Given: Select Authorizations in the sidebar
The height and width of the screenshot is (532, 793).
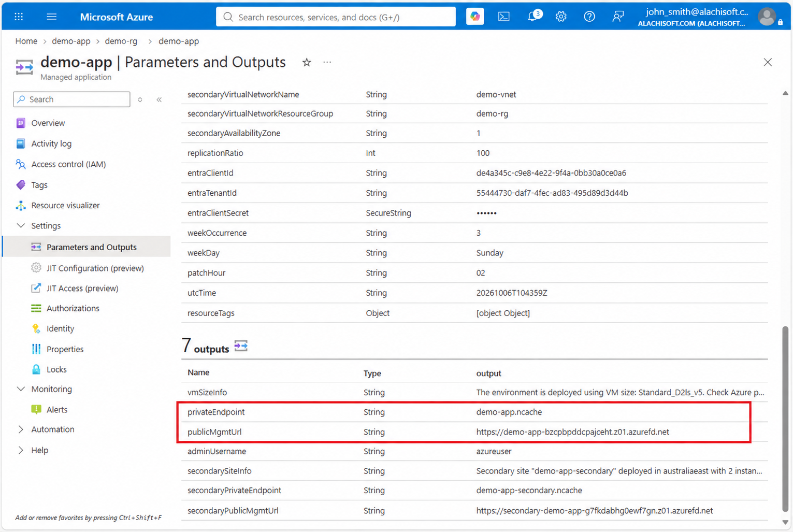Looking at the screenshot, I should [73, 308].
